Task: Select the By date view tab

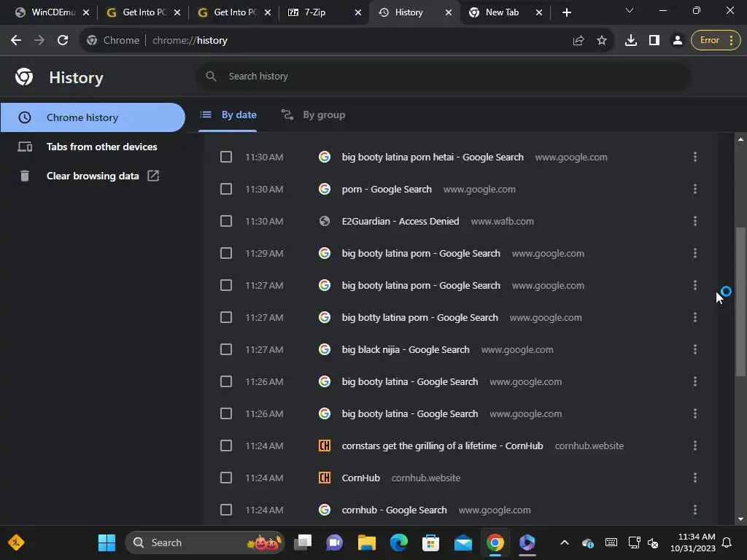Action: [228, 114]
